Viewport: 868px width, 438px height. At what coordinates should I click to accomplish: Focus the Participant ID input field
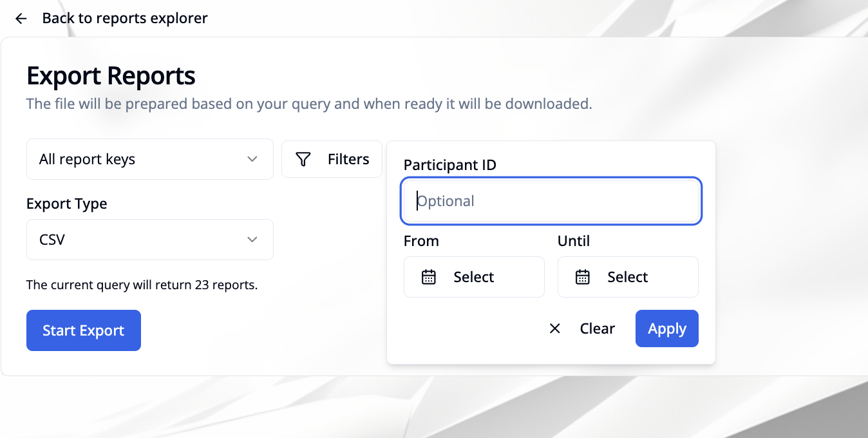tap(551, 200)
